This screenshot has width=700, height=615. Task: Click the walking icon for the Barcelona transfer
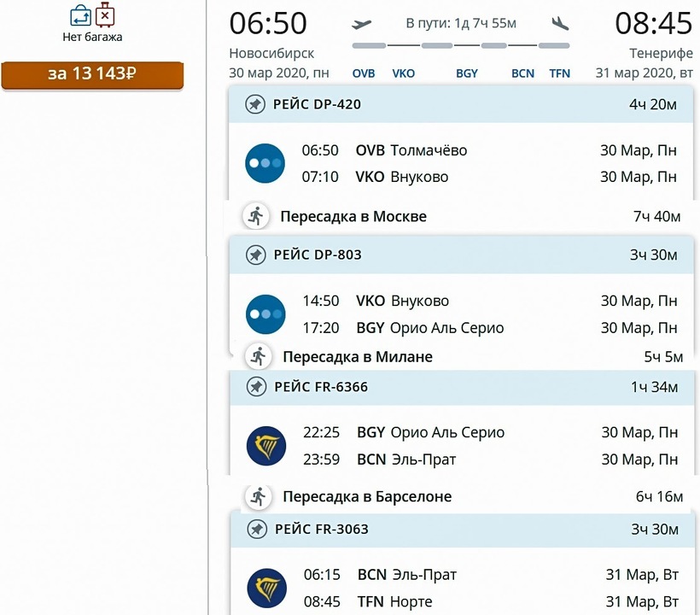(257, 496)
